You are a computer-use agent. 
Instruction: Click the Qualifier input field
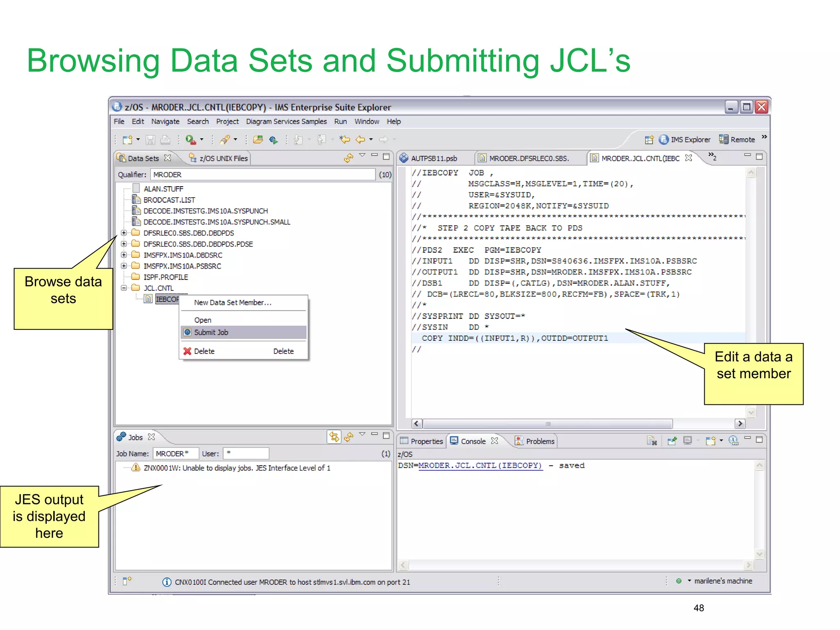click(x=262, y=175)
